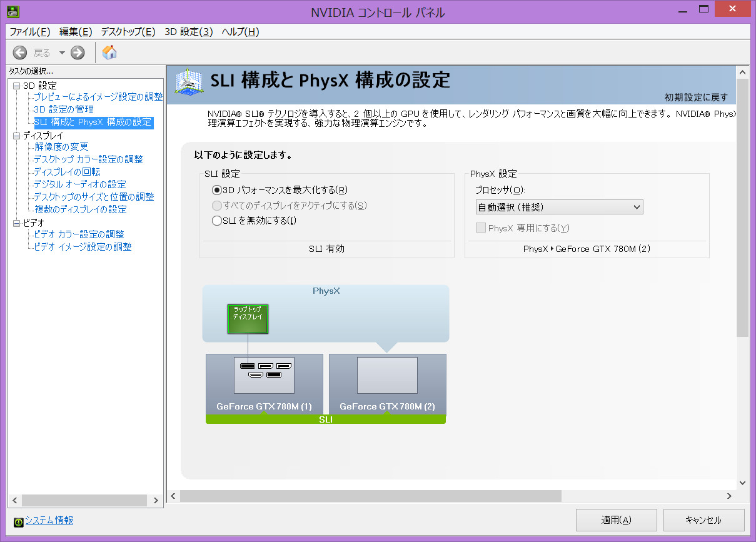Click the Home icon in the toolbar
756x542 pixels.
pyautogui.click(x=109, y=53)
